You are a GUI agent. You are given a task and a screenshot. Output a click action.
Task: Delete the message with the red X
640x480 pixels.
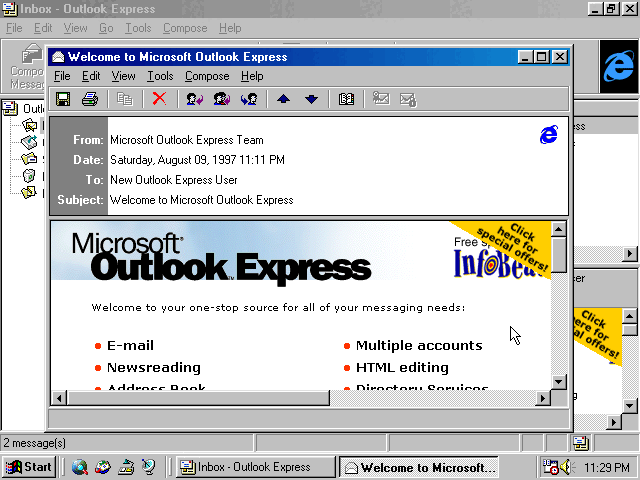pos(159,99)
